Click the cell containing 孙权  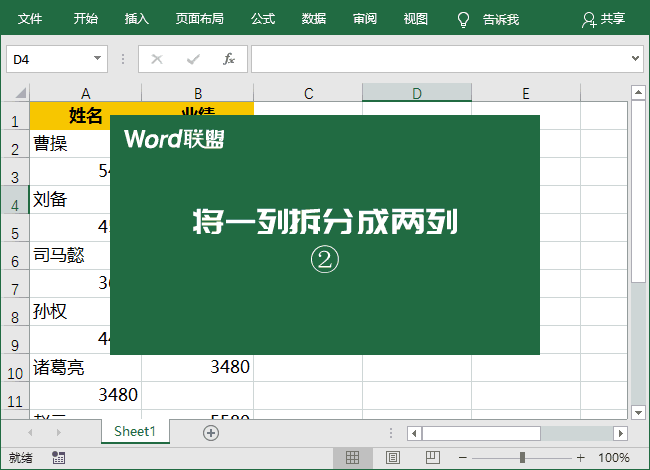tap(70, 312)
